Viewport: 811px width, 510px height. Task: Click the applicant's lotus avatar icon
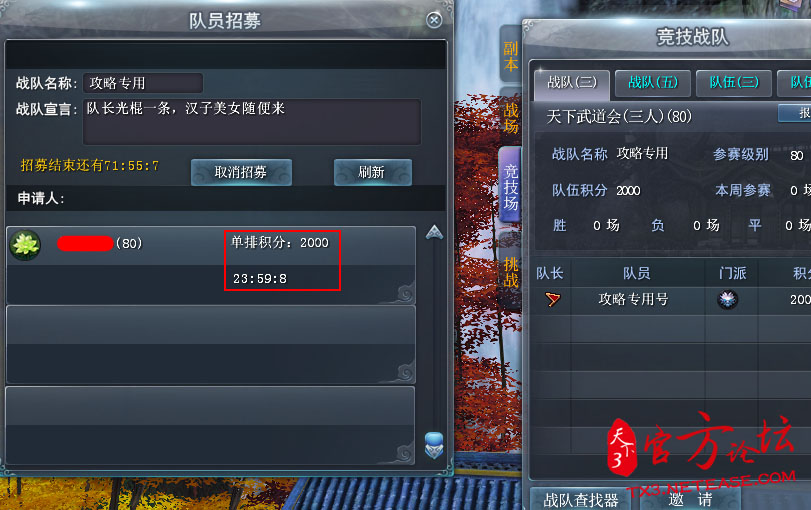tap(25, 245)
